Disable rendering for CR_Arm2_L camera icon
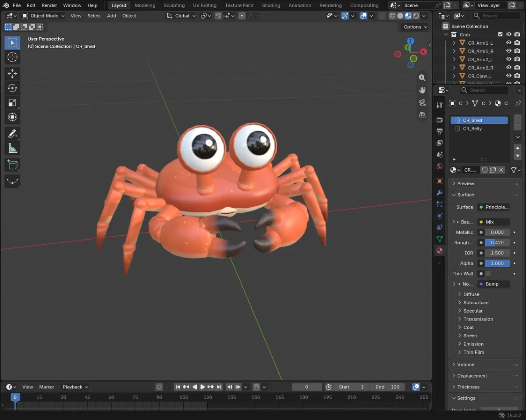Screen dimensions: 526x420 (x=517, y=60)
